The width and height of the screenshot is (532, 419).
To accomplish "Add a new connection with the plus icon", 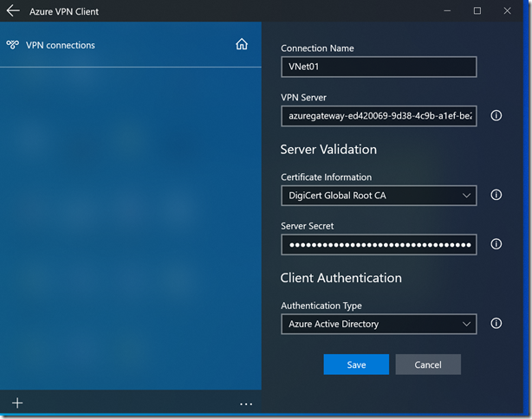I will 17,403.
